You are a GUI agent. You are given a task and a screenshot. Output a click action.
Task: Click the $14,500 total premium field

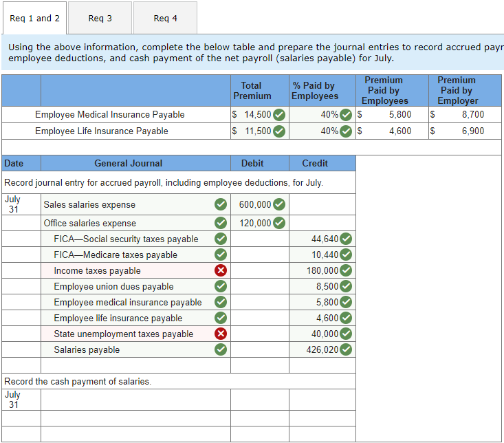pyautogui.click(x=260, y=114)
